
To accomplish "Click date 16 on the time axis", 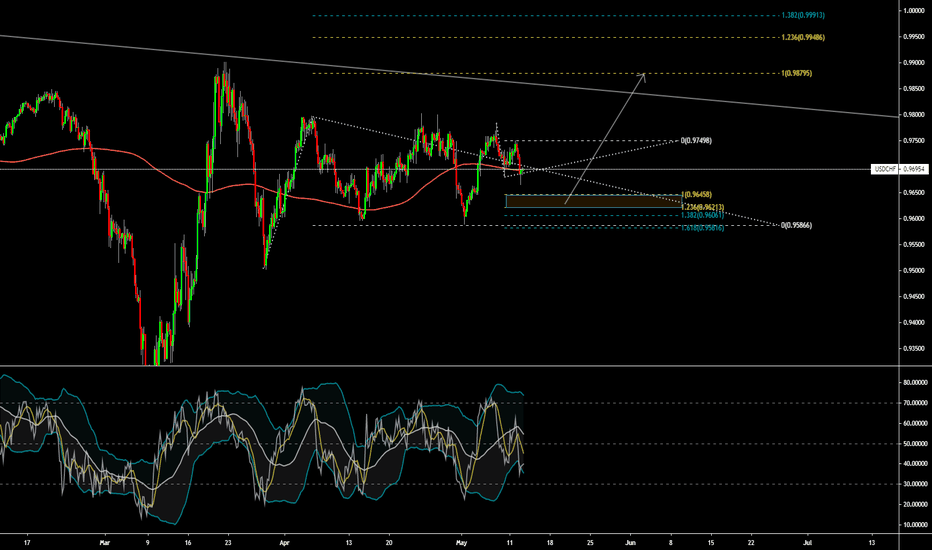I will pos(188,542).
